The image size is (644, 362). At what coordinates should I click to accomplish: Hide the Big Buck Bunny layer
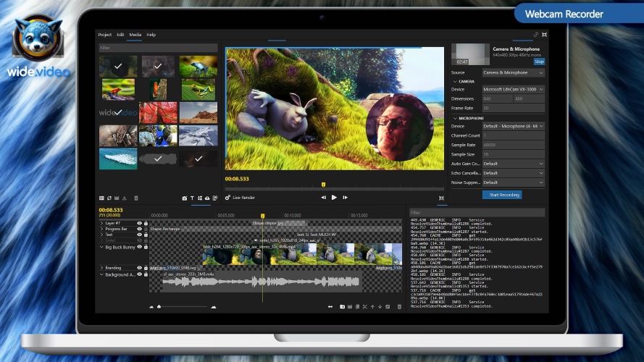pyautogui.click(x=139, y=247)
